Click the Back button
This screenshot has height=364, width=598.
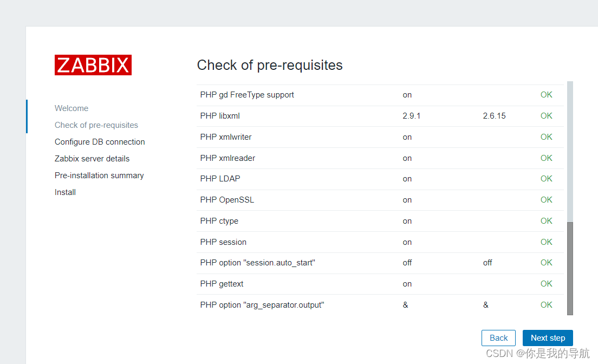pos(498,337)
